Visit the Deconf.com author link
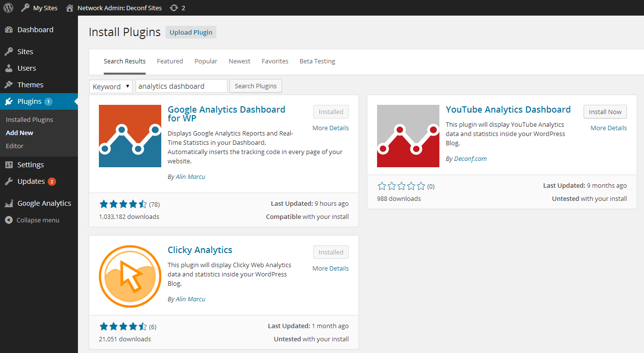 click(470, 158)
